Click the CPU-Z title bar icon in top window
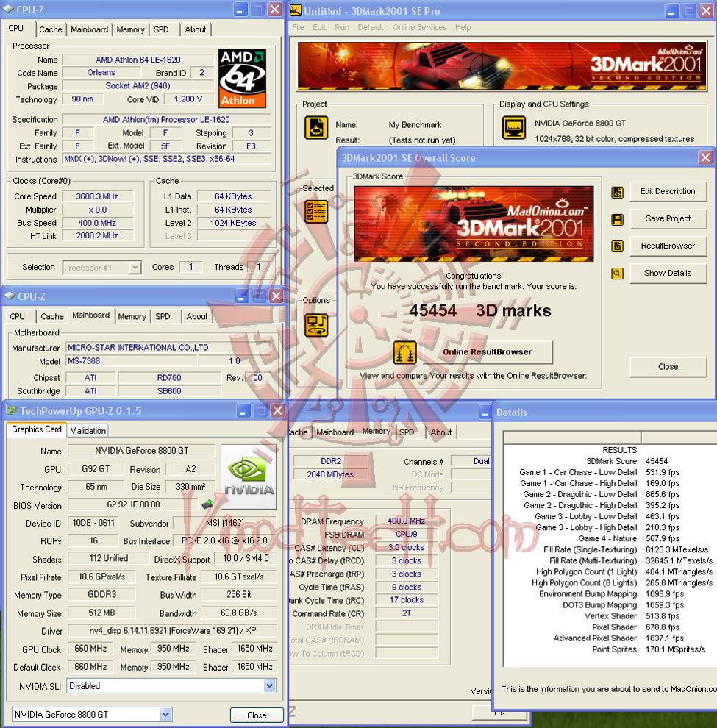Viewport: 717px width, 728px height. click(8, 10)
